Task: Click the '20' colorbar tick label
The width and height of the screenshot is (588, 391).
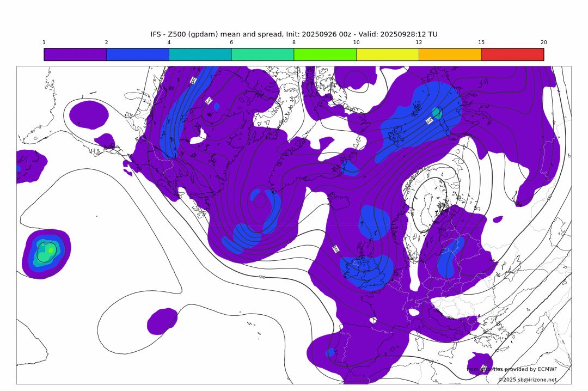Action: click(543, 42)
